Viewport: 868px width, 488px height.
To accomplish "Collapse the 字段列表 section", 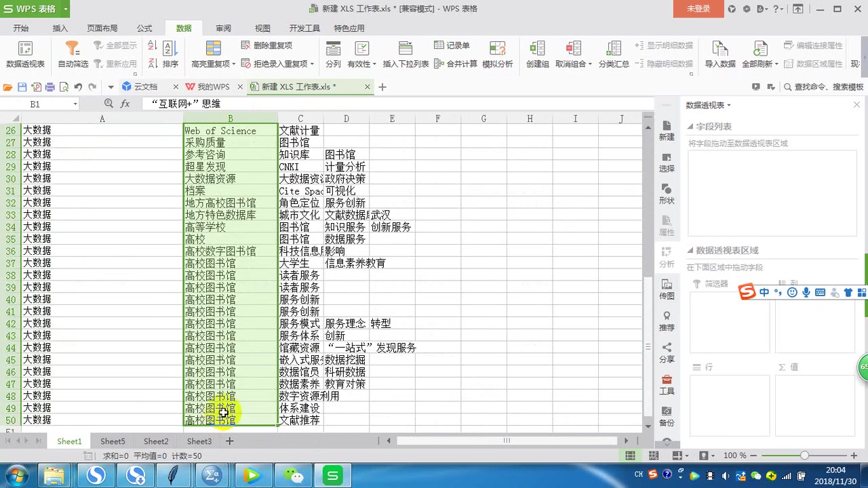I will pos(690,127).
